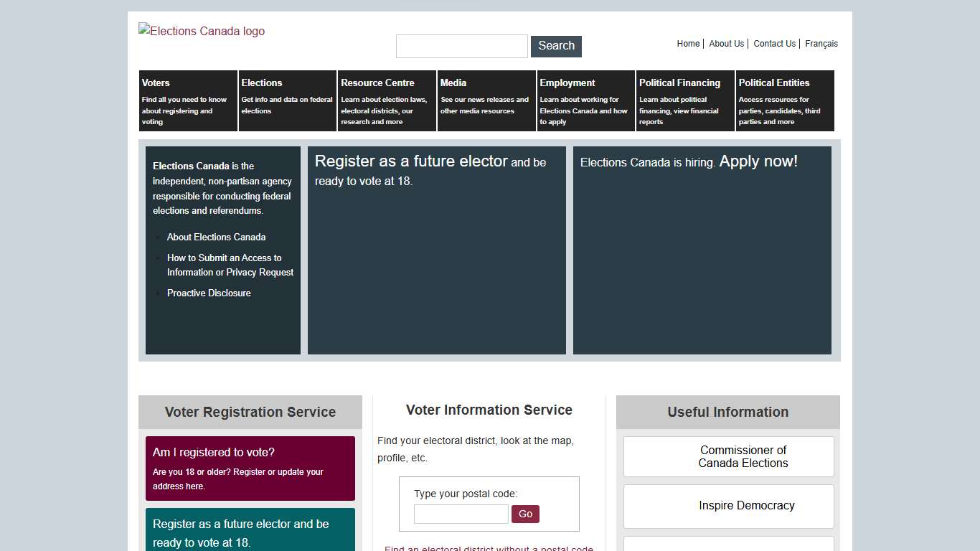Screen dimensions: 980x551
Task: Open About Elections Canada link
Action: click(x=216, y=237)
